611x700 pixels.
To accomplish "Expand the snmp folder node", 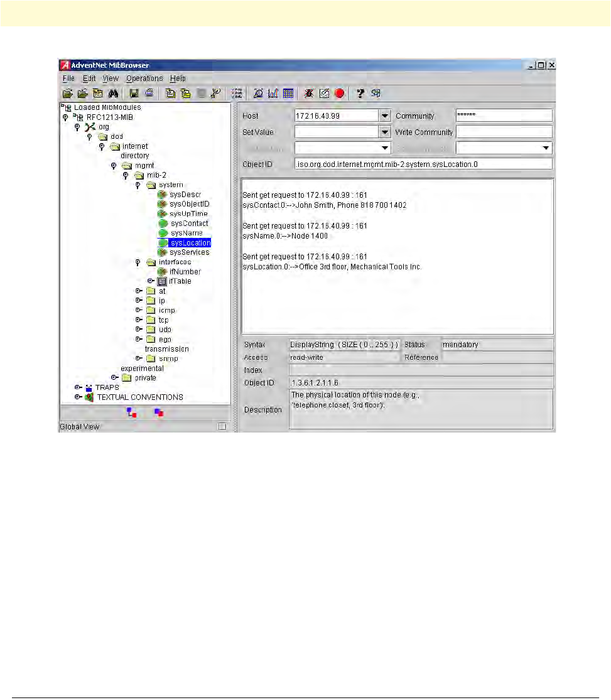I will (x=139, y=358).
